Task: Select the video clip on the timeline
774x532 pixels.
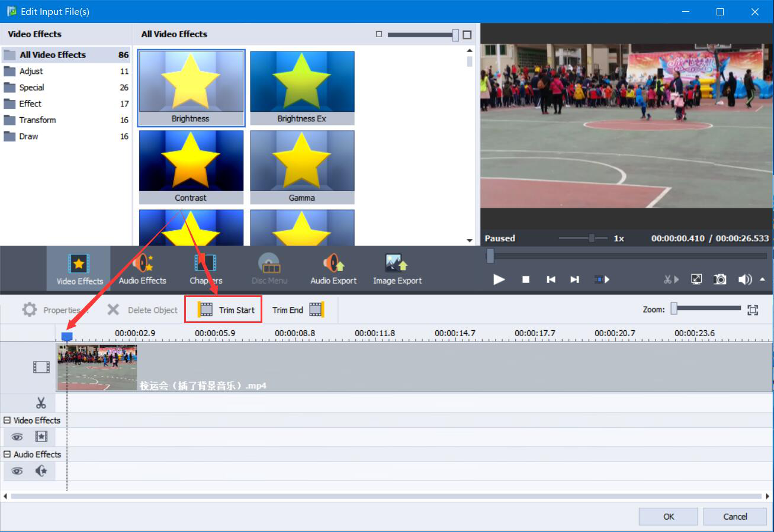Action: coord(415,367)
